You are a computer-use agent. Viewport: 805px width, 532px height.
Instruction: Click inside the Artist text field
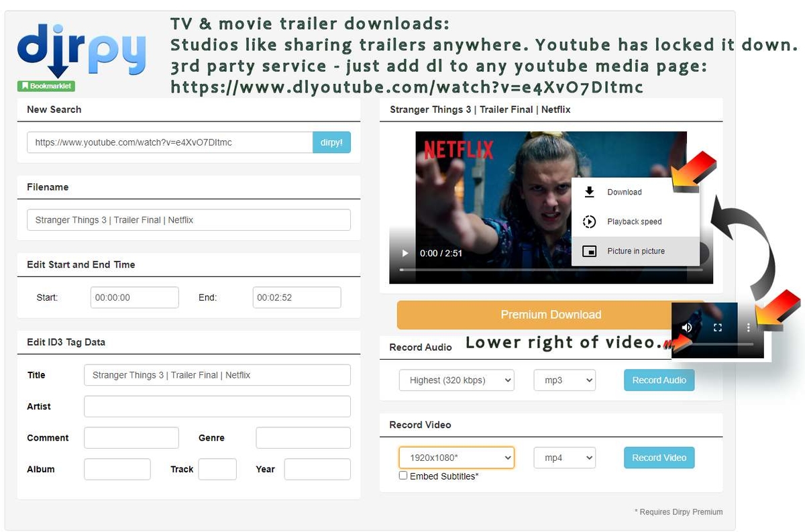[x=217, y=406]
